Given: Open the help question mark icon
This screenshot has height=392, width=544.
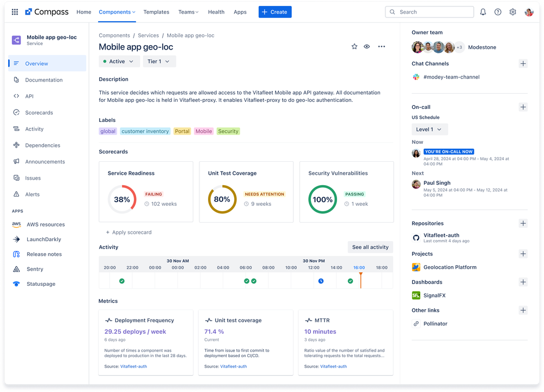Looking at the screenshot, I should (498, 12).
